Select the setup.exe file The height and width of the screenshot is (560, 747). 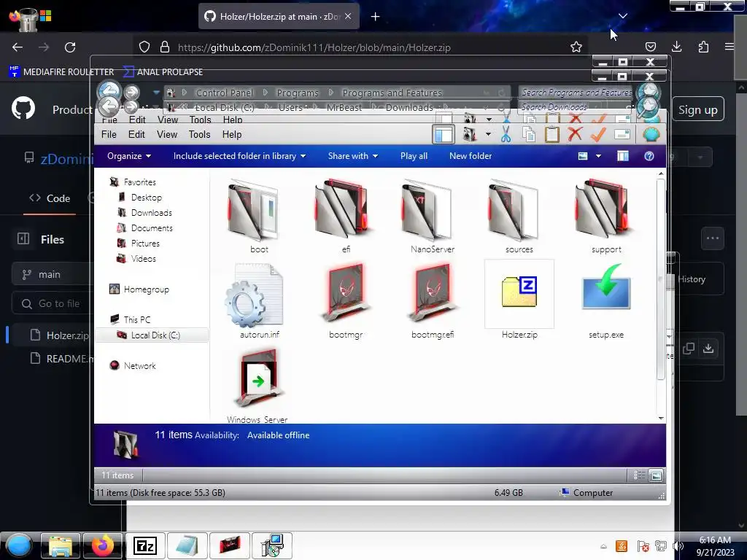point(605,301)
